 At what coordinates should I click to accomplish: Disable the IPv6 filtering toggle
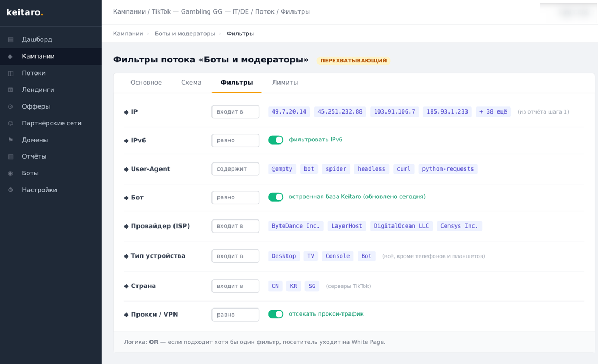[x=276, y=140]
